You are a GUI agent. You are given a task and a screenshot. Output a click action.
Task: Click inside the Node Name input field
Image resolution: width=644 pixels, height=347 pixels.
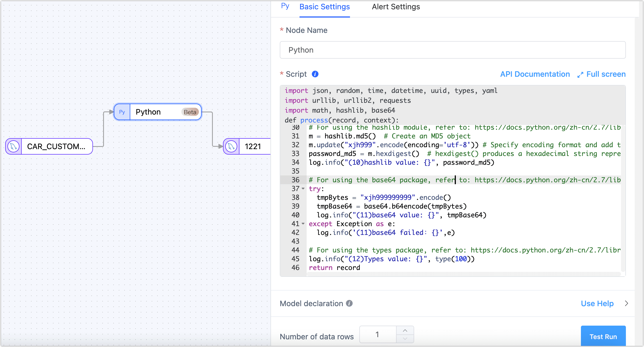pos(452,50)
